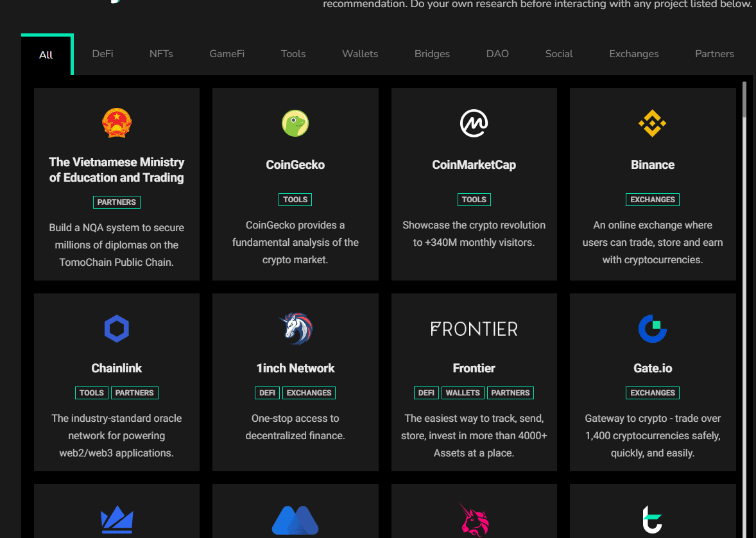Open the GameFi tab
This screenshot has width=756, height=538.
click(x=227, y=53)
